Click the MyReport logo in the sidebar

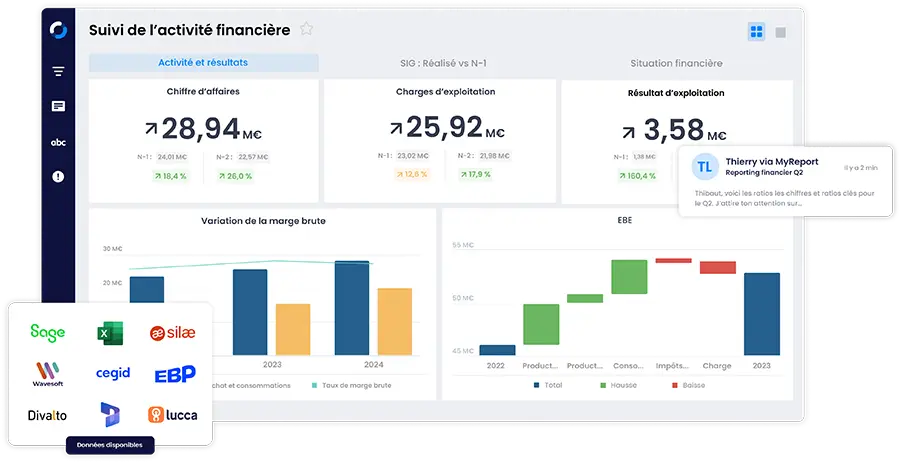58,30
